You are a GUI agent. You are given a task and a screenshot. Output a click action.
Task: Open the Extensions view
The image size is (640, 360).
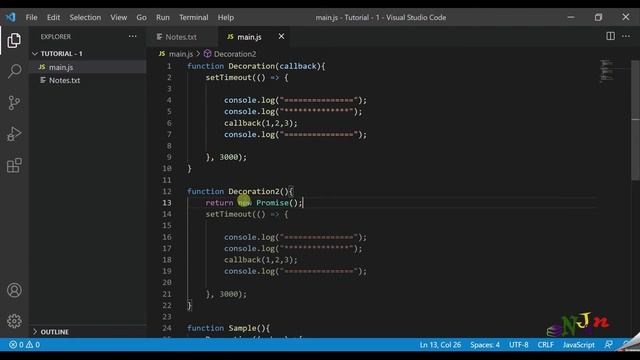(14, 165)
